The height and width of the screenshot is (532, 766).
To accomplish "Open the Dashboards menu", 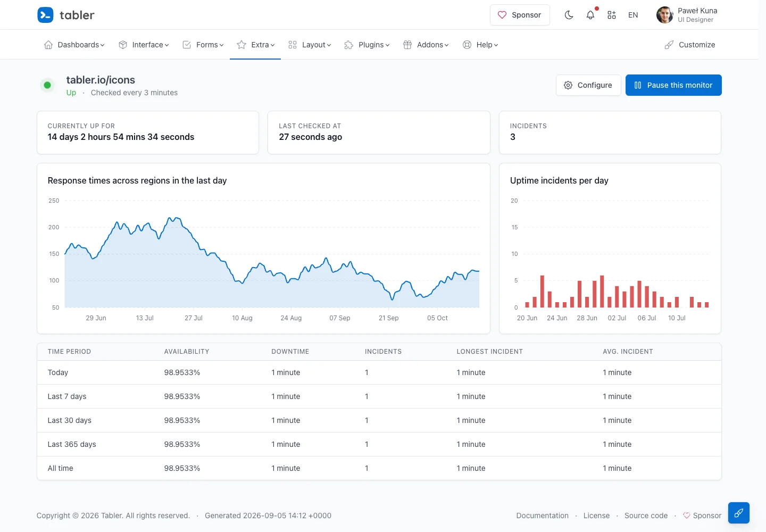I will tap(74, 45).
